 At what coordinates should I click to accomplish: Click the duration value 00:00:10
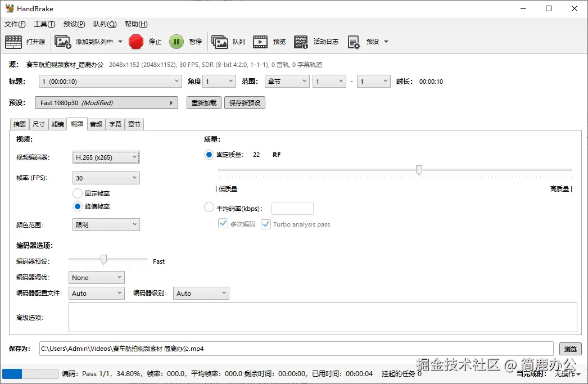431,82
